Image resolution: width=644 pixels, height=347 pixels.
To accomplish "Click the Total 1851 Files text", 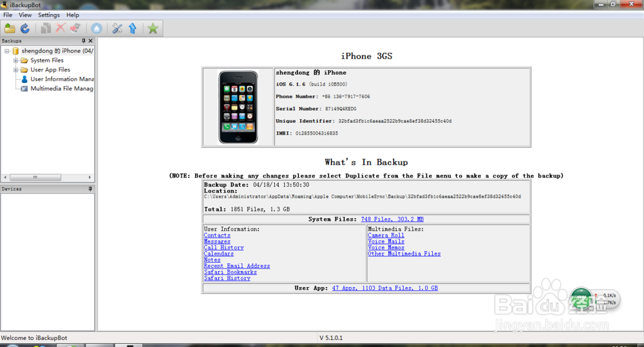I will pyautogui.click(x=247, y=209).
